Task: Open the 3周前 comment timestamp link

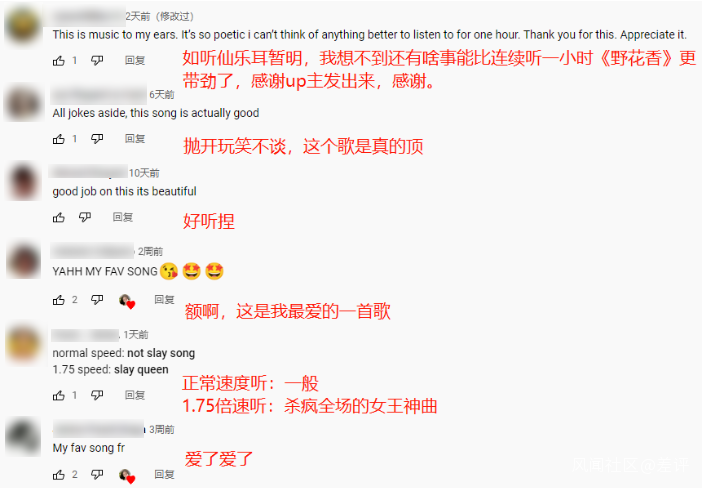Action: [162, 430]
